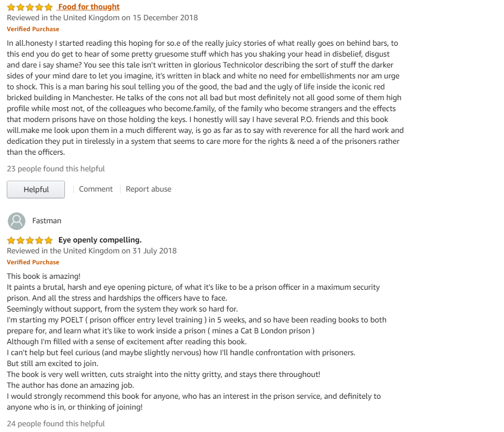The width and height of the screenshot is (504, 432).
Task: Click the "This book is amazing!" line
Action: click(44, 276)
